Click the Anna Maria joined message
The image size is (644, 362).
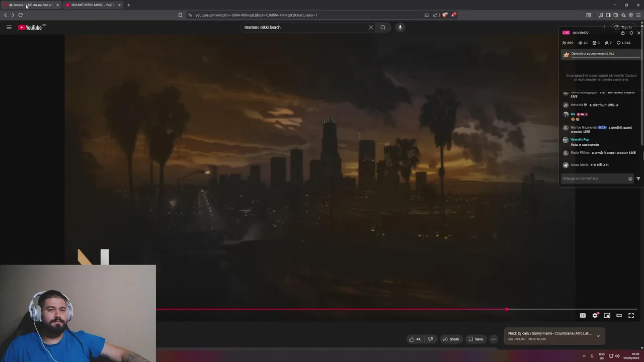coord(590,165)
